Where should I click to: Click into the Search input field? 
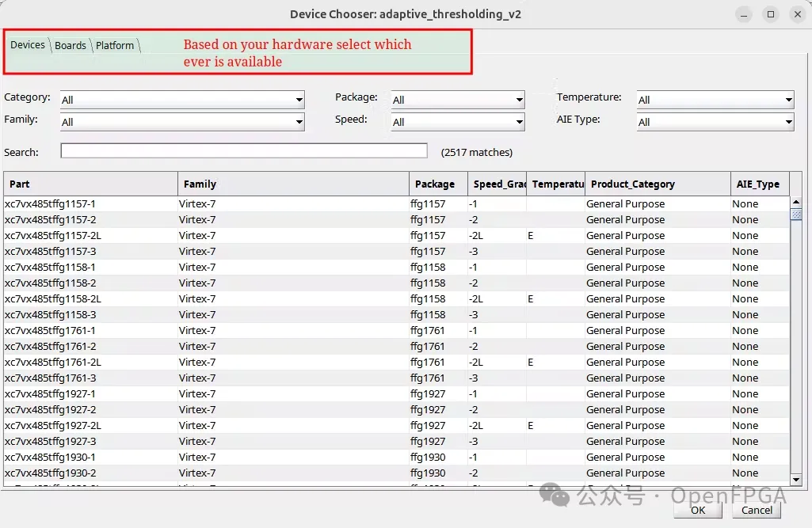tap(244, 150)
